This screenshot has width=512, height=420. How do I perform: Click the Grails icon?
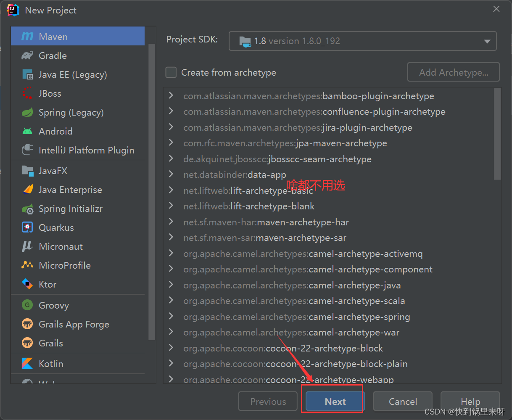coord(27,343)
